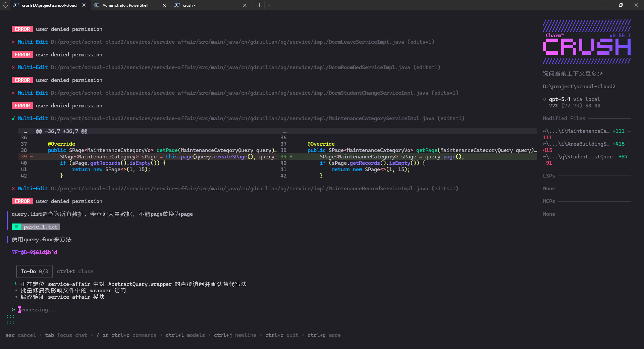The height and width of the screenshot is (349, 644).
Task: Expand the new tab profile dropdown
Action: 269,5
